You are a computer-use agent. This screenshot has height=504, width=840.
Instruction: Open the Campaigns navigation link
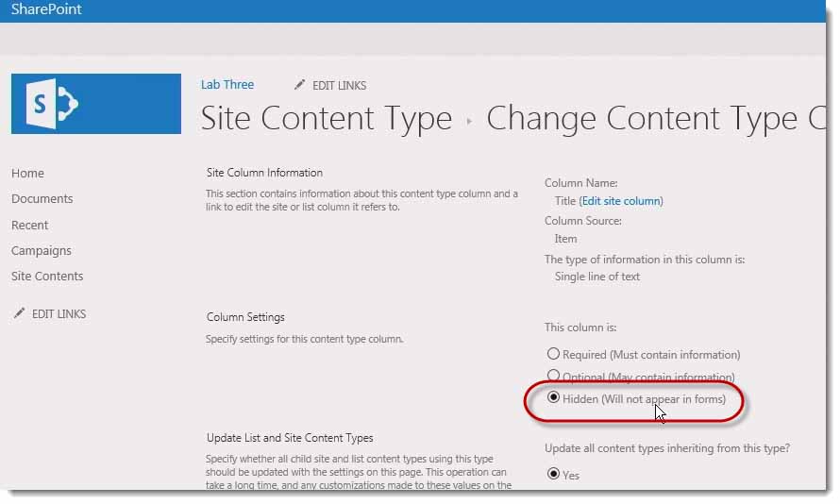[x=42, y=251]
